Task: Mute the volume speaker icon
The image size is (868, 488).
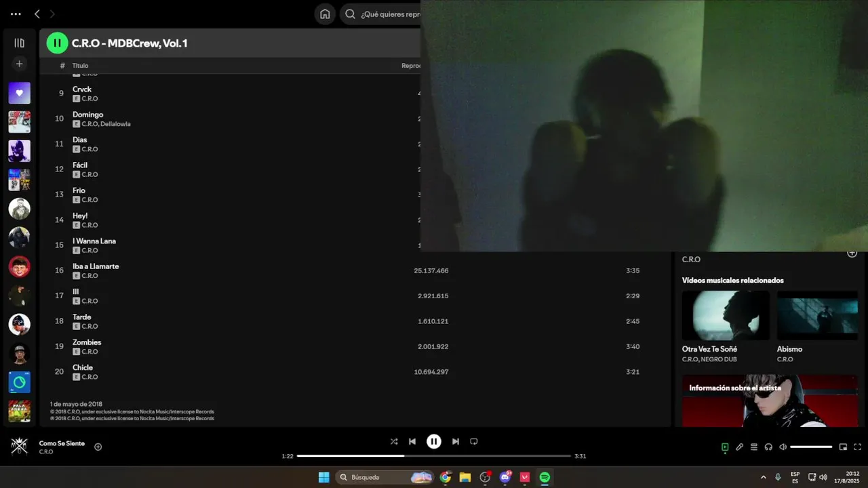Action: (x=783, y=447)
